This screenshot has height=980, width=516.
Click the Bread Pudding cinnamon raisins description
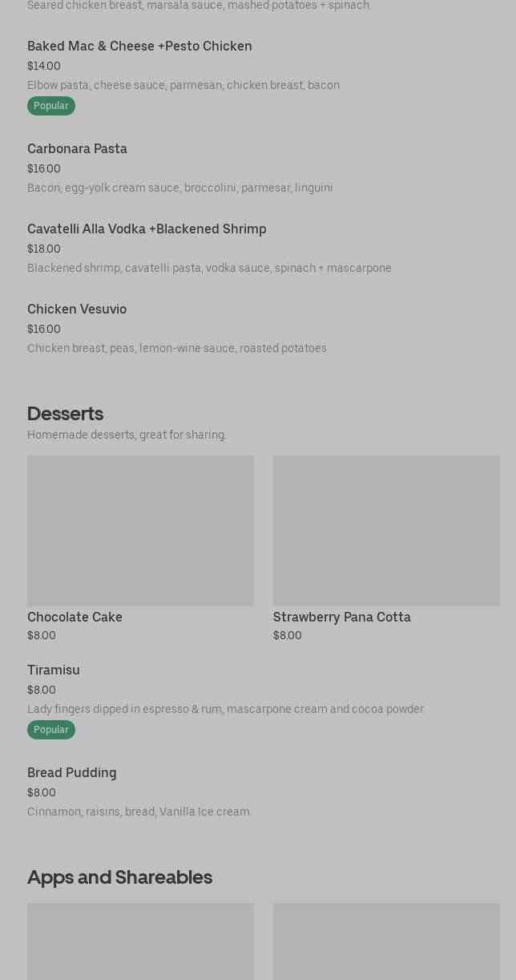tap(139, 812)
